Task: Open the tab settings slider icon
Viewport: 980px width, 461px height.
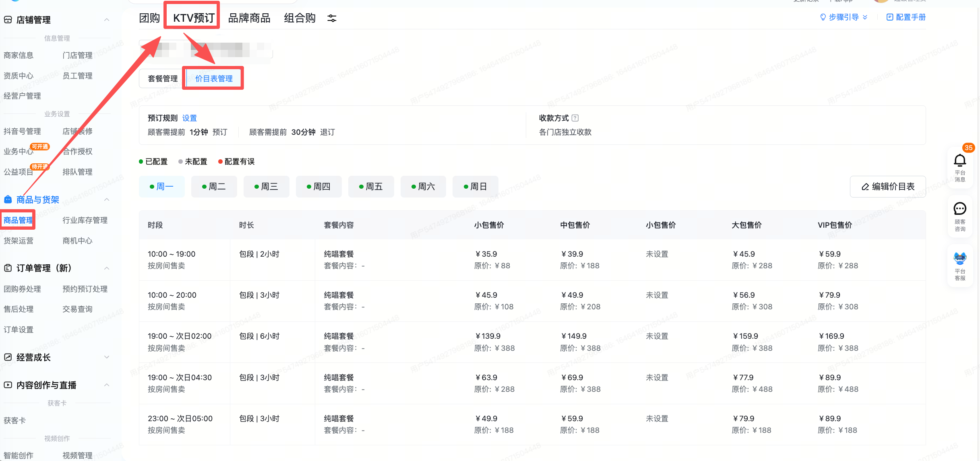Action: coord(332,18)
